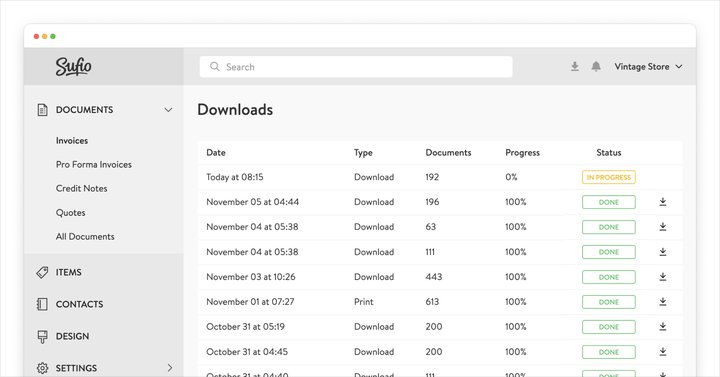The width and height of the screenshot is (720, 377).
Task: Click DONE badge for November 01 row
Action: point(608,302)
